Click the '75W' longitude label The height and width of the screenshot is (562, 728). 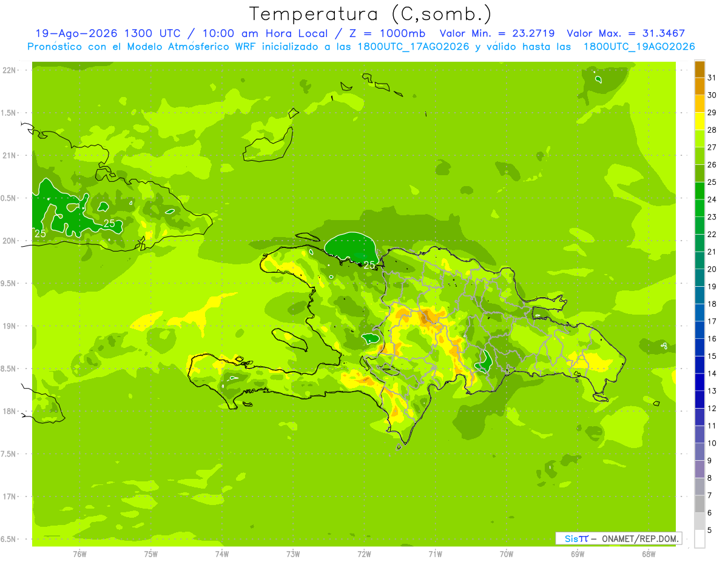point(151,554)
